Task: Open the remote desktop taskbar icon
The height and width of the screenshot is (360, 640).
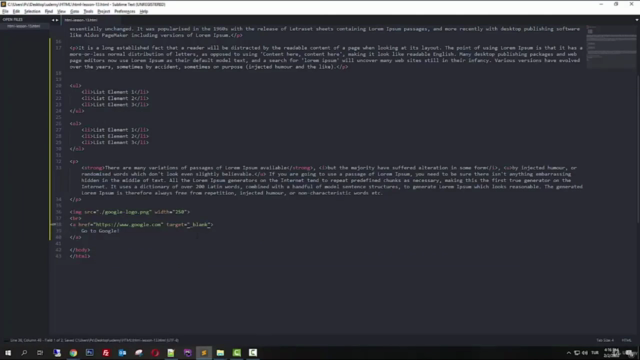Action: point(57,353)
